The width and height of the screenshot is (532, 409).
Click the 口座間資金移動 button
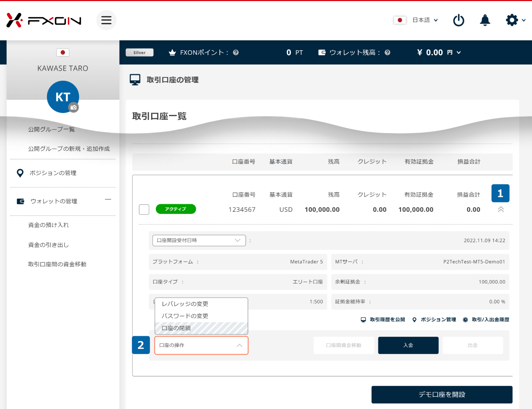tap(344, 345)
